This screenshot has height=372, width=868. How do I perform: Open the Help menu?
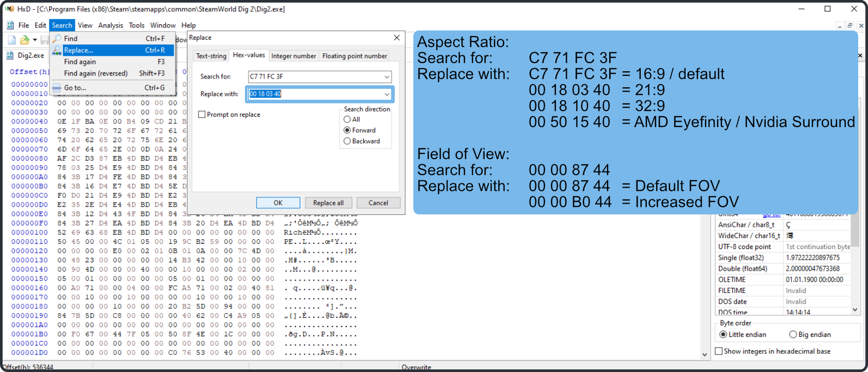click(x=189, y=25)
